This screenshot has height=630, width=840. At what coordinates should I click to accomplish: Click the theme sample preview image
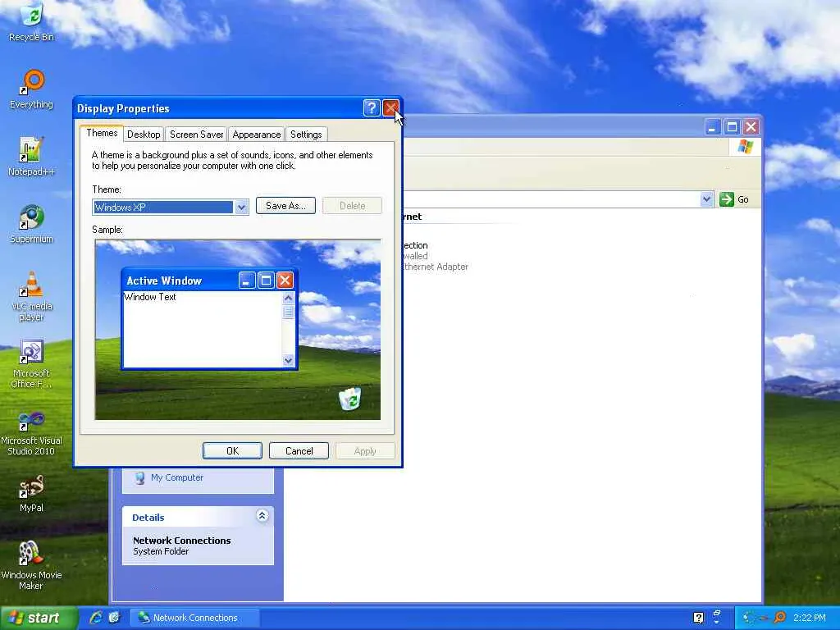point(238,330)
